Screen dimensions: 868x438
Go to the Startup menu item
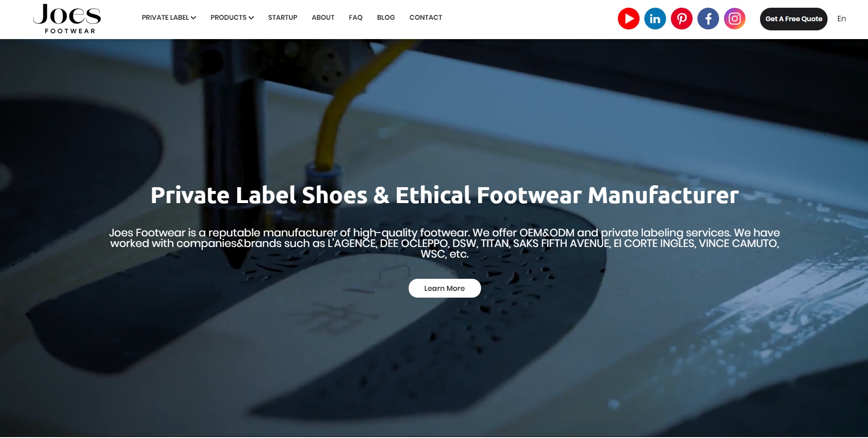coord(282,17)
